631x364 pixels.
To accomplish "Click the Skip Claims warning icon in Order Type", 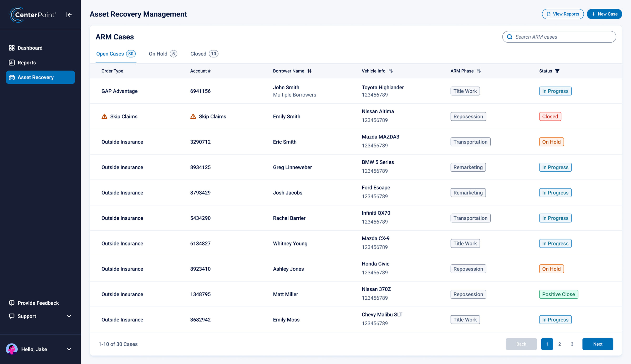I will tap(104, 116).
